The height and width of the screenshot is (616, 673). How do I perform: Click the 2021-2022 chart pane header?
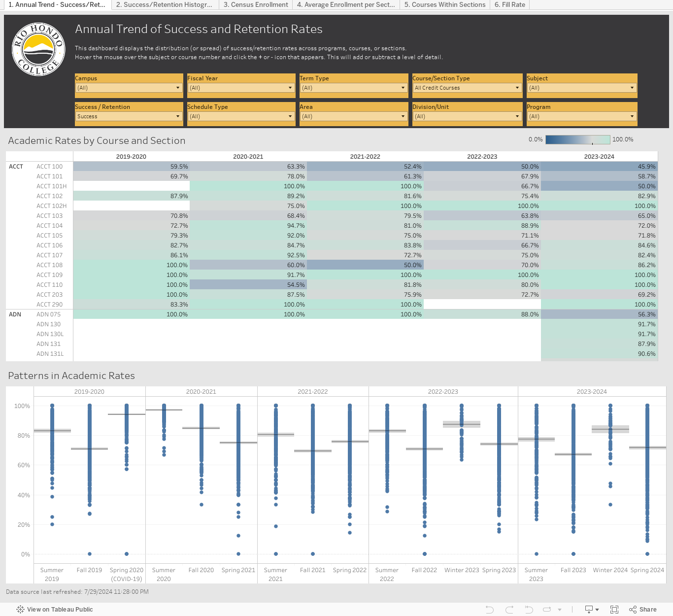point(313,392)
